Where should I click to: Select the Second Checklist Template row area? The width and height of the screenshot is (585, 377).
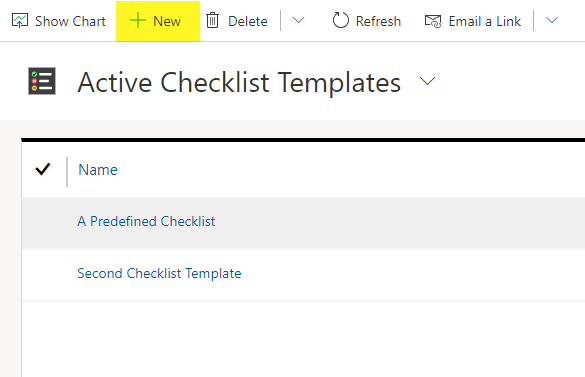click(303, 275)
